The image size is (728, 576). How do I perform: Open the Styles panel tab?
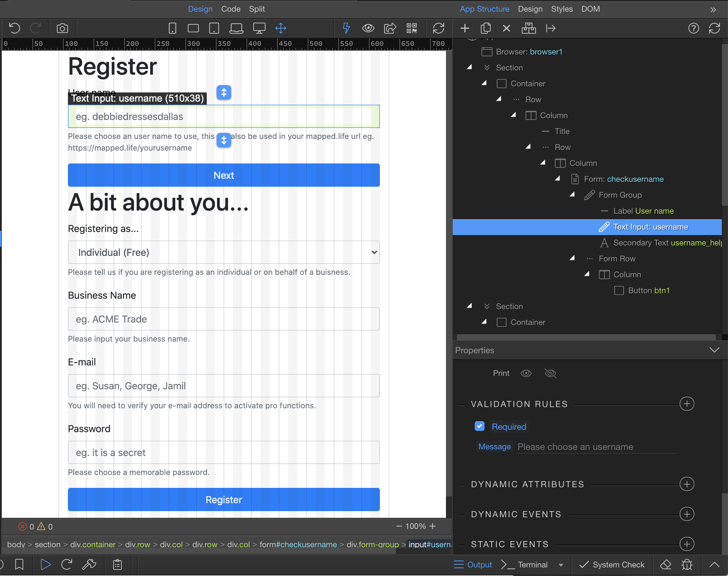click(x=562, y=9)
